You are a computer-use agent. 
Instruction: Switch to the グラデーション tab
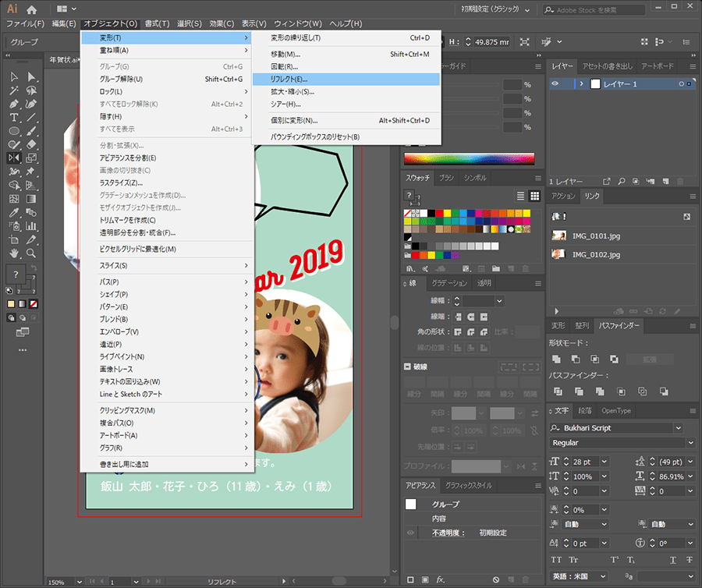448,283
